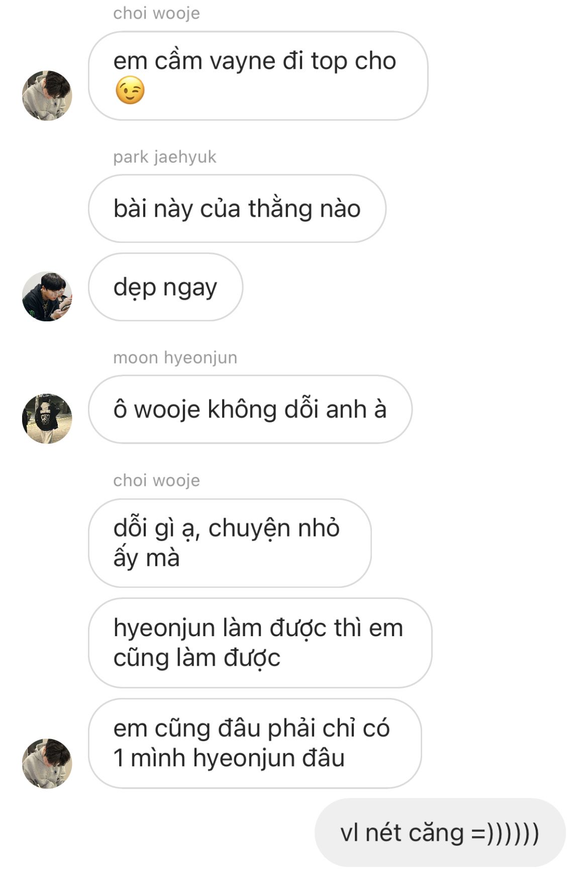Tap choi wooje's avatar beside the vayne message
This screenshot has height=874, width=588.
coord(47,96)
